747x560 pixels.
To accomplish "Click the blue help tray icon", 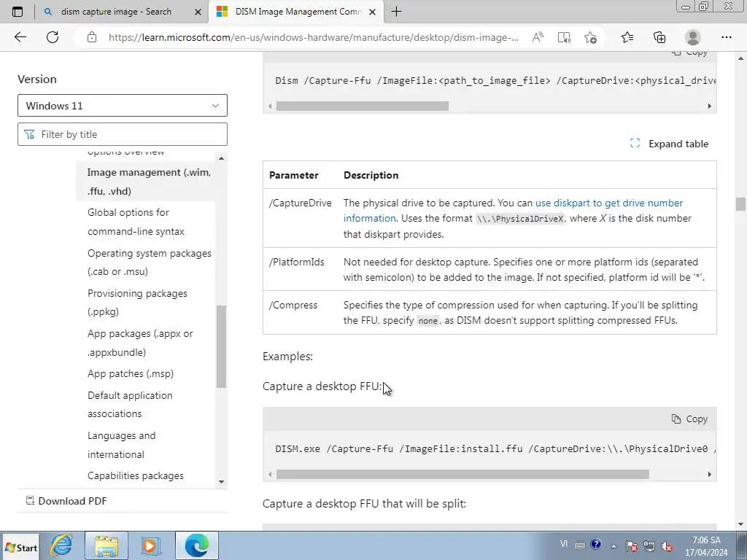I will pyautogui.click(x=595, y=545).
